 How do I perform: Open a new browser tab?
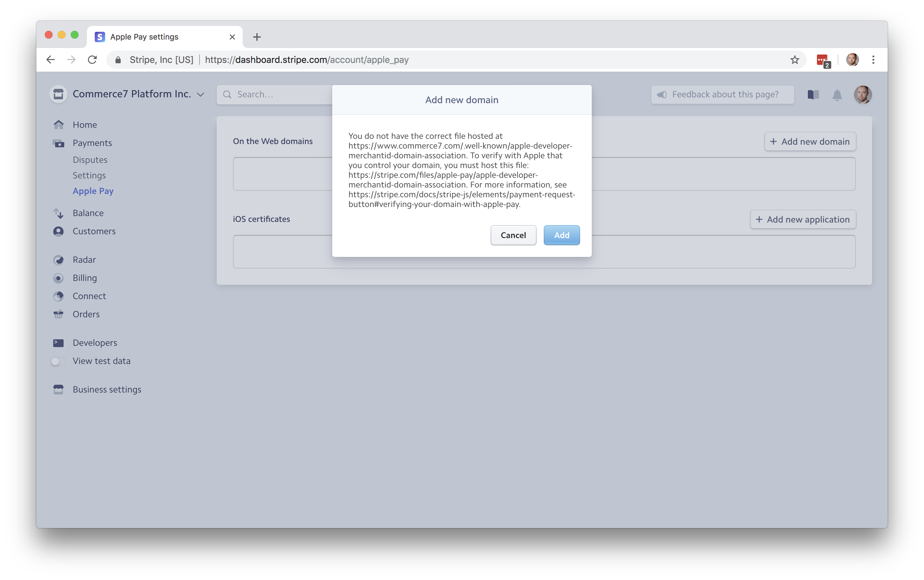[257, 37]
